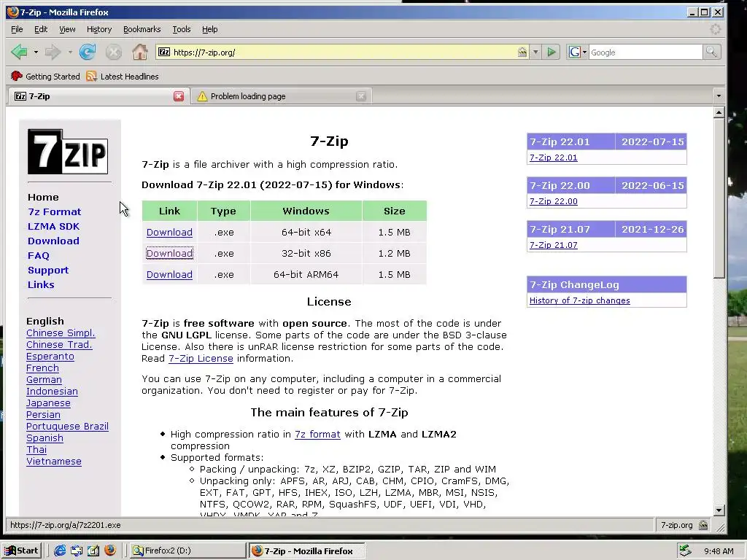Screen dimensions: 747x560
Task: Click the status bar lock icon
Action: pyautogui.click(x=703, y=525)
